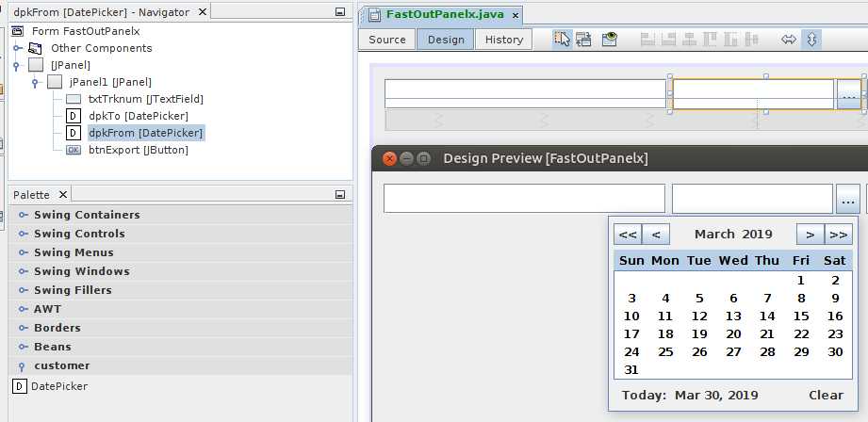
Task: Minimize the Navigator panel
Action: (x=340, y=12)
